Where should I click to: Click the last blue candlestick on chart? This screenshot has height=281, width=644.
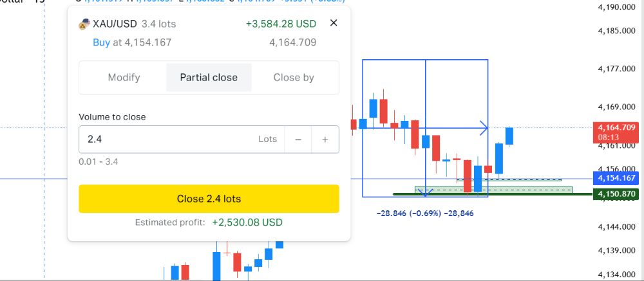509,136
